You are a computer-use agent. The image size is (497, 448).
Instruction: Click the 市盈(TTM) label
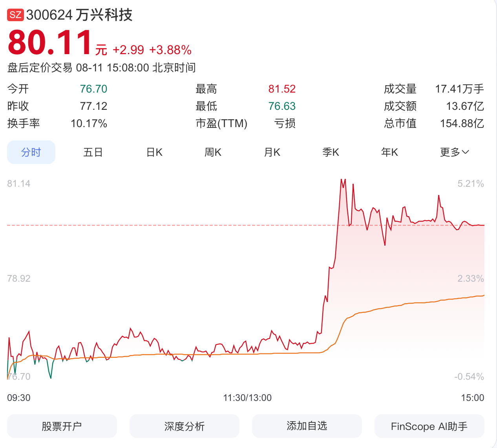pos(221,124)
